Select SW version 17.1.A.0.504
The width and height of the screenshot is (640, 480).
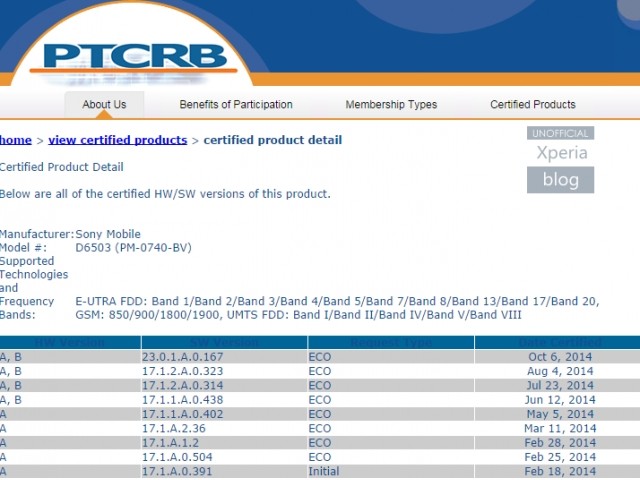(177, 457)
